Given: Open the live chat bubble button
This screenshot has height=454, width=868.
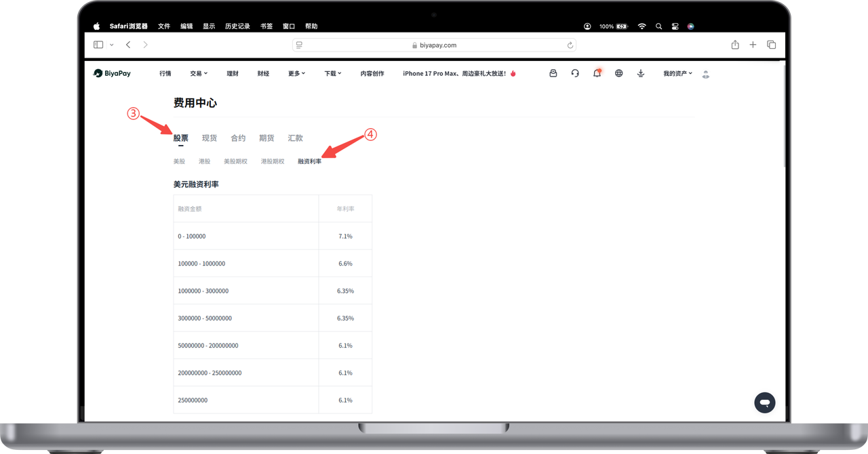Looking at the screenshot, I should click(x=764, y=403).
